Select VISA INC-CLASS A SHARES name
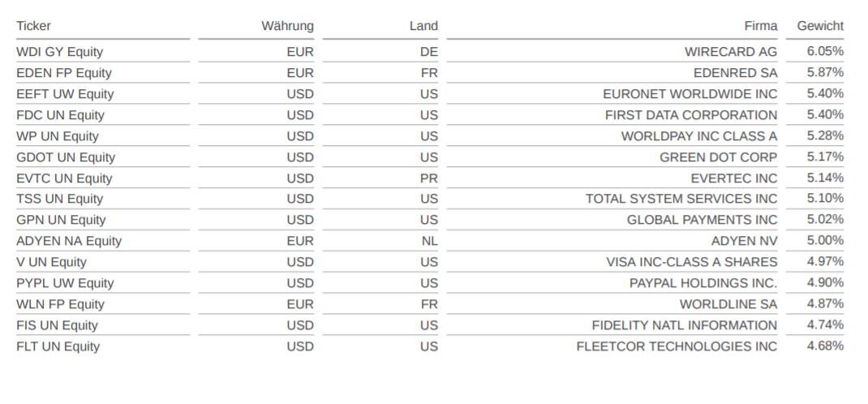This screenshot has height=404, width=868. click(x=691, y=262)
